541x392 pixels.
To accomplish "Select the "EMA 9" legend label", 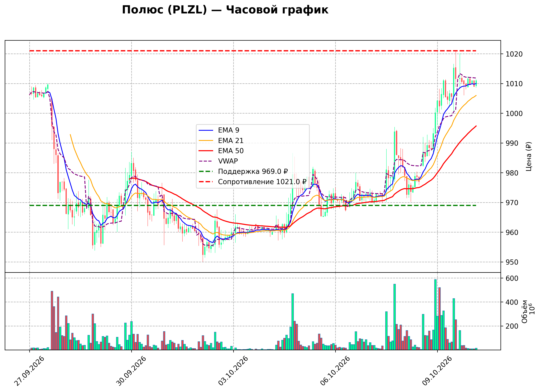I will pos(229,130).
